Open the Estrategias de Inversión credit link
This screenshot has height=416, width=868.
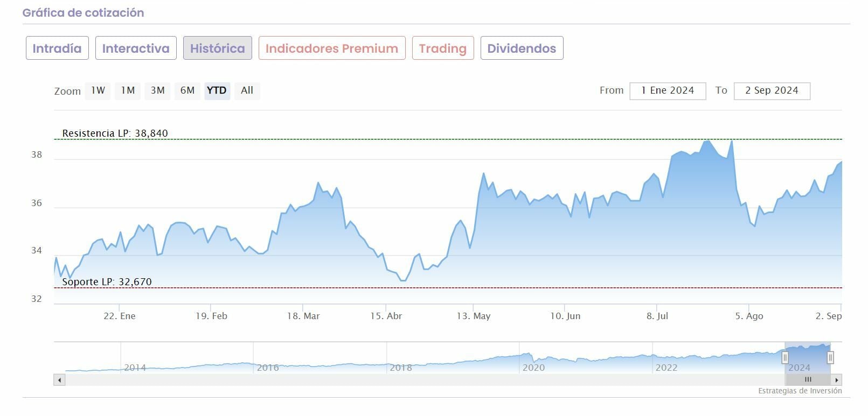pos(800,391)
